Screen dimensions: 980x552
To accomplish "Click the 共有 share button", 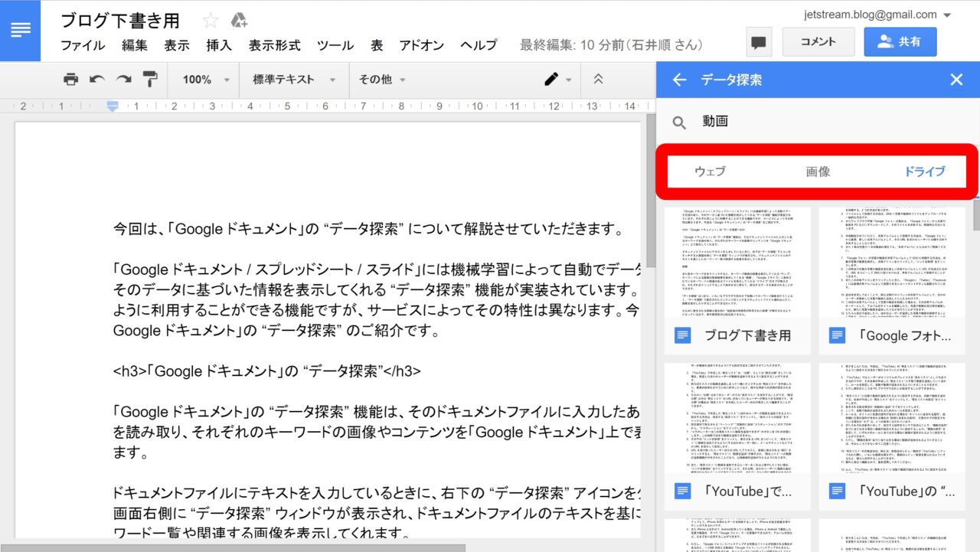I will pyautogui.click(x=900, y=42).
